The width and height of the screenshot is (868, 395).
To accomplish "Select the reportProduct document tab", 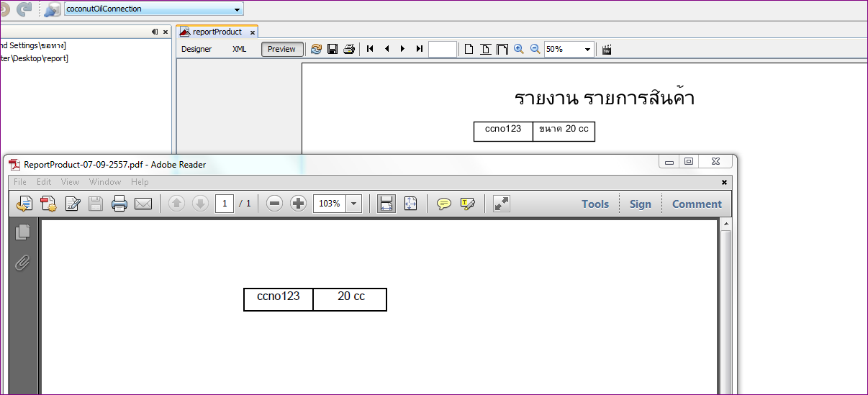I will (217, 32).
